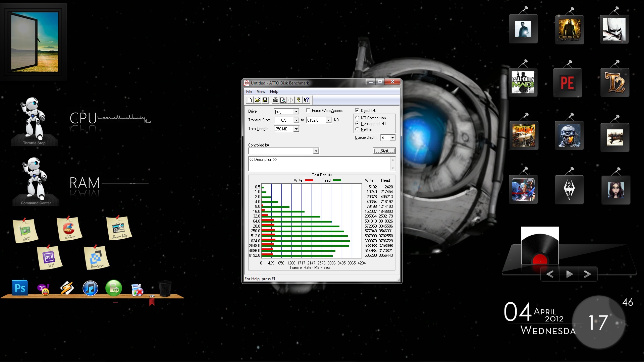Expand the Controlled by dropdown
Screen dimensions: 644x362
(x=316, y=151)
